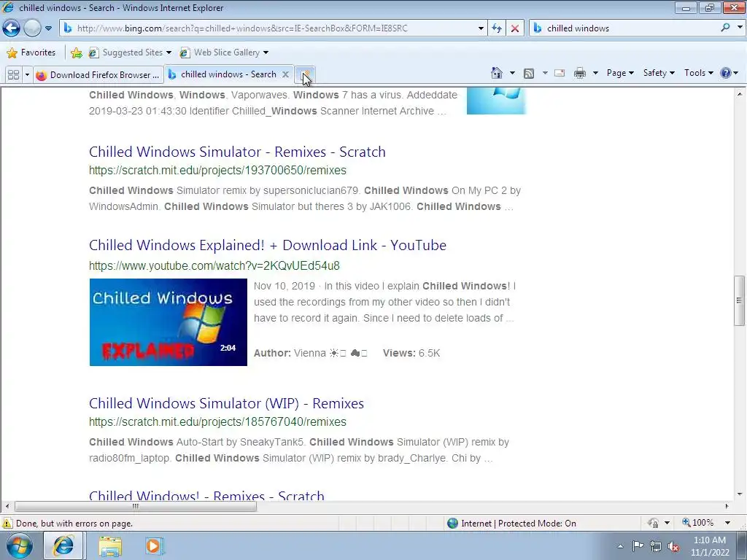Image resolution: width=747 pixels, height=560 pixels.
Task: Close the chilled windows search tab
Action: (x=285, y=74)
